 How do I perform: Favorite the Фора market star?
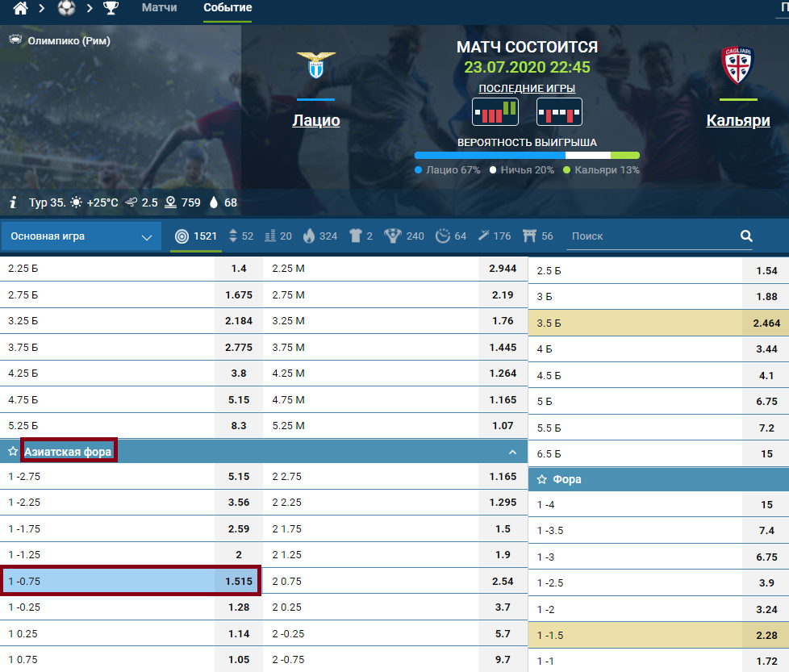(x=541, y=480)
